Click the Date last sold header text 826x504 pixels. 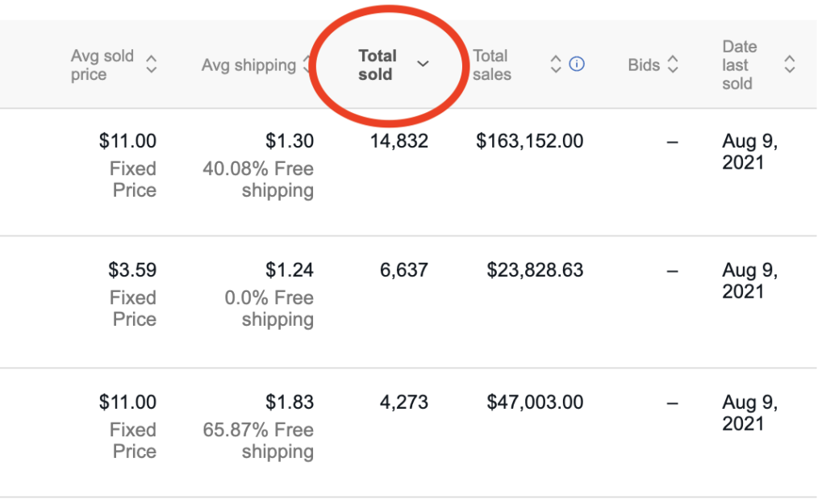tap(740, 65)
